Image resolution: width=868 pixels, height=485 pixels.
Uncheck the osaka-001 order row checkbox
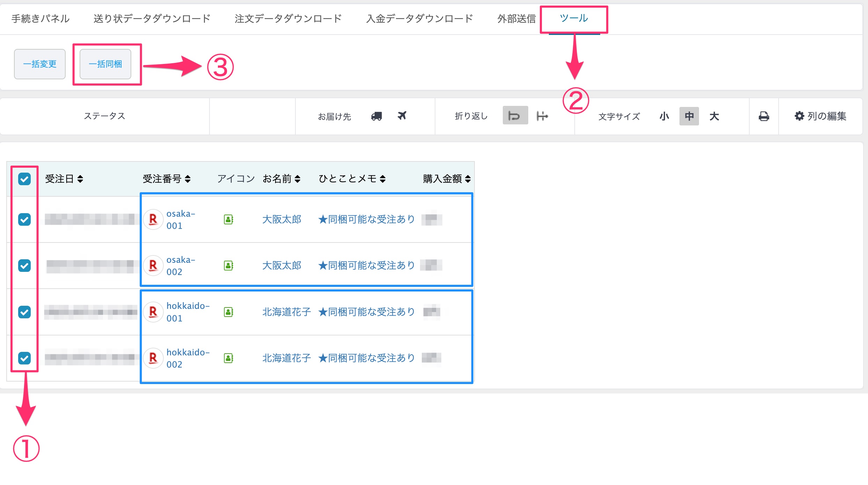[24, 219]
